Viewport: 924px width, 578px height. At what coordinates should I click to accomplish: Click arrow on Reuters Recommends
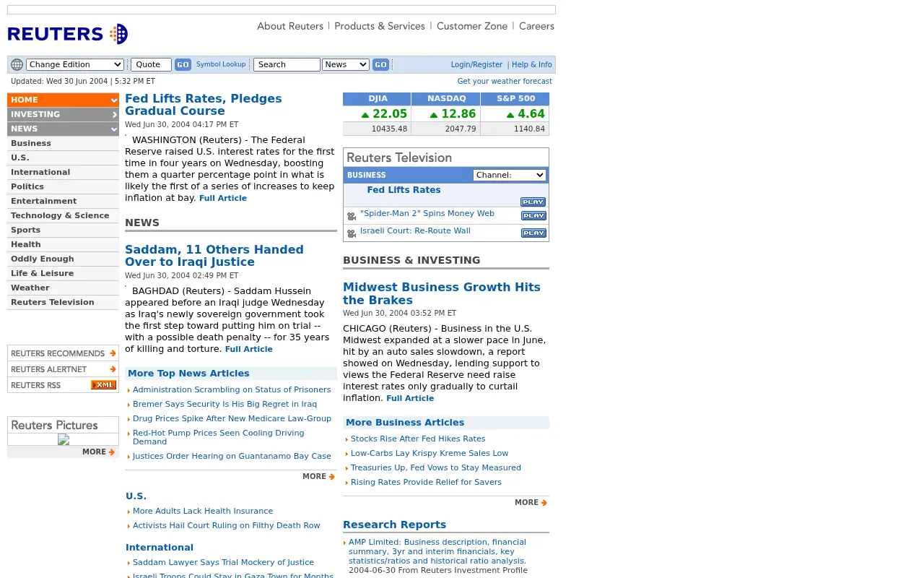pyautogui.click(x=113, y=353)
